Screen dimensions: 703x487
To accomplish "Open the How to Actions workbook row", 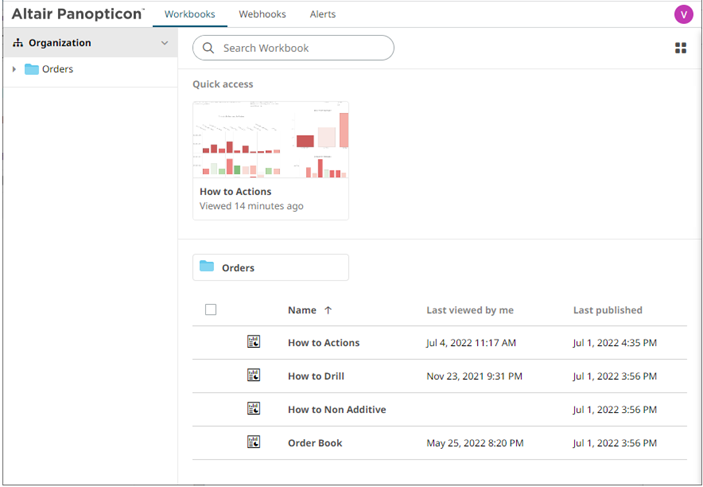I will coord(439,343).
